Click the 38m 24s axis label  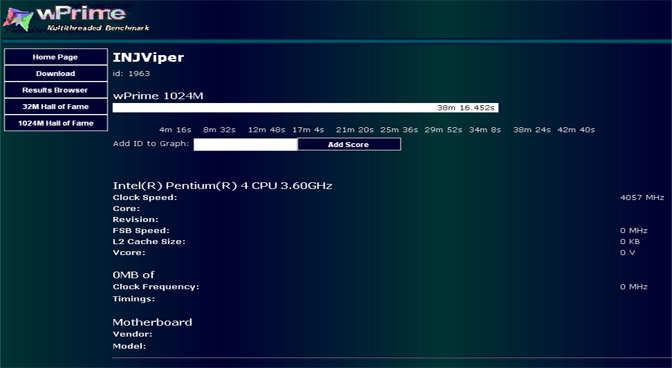(x=532, y=130)
